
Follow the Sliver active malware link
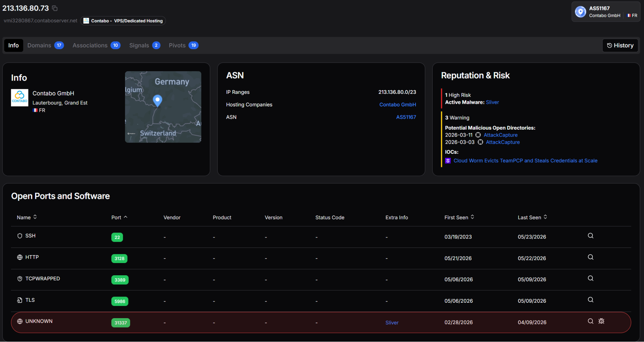coord(492,102)
